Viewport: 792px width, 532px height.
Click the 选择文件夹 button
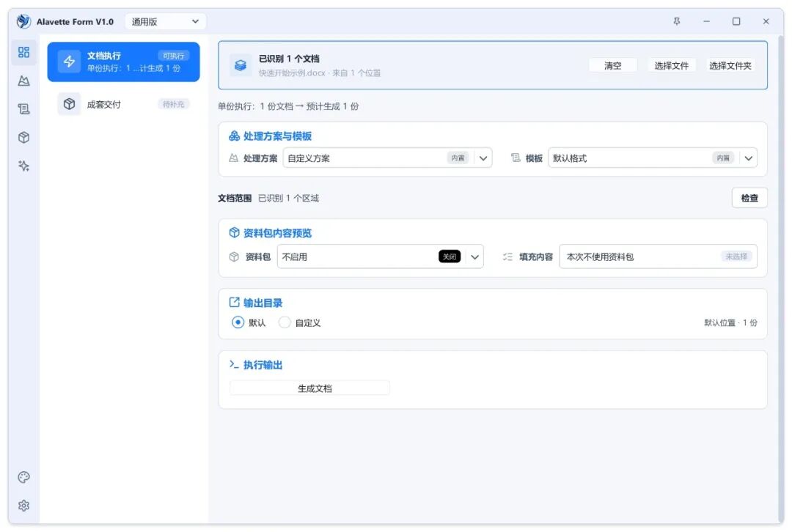pos(730,65)
